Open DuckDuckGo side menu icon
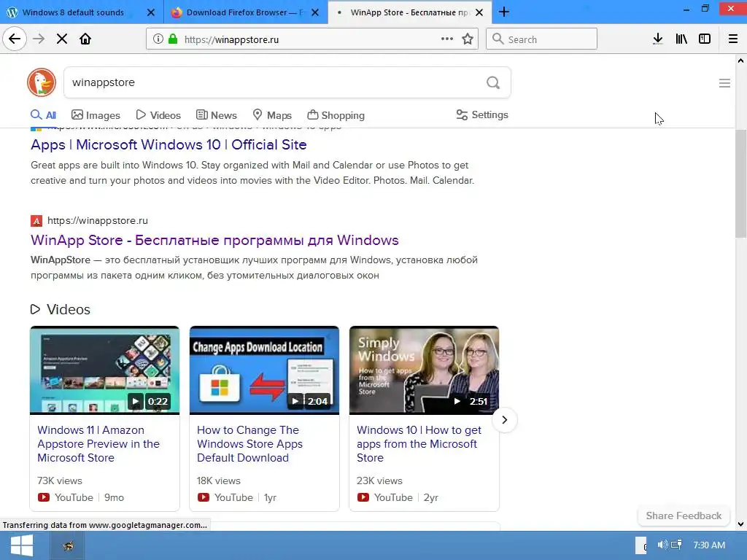747x560 pixels. (x=724, y=83)
